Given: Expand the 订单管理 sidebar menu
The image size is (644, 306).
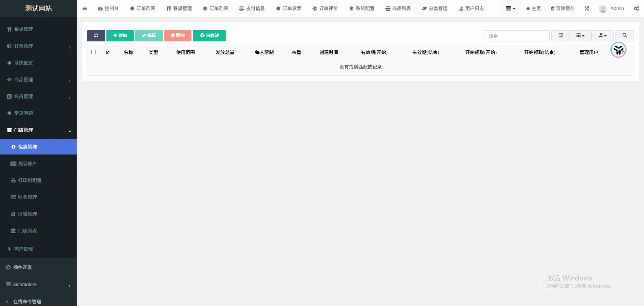Looking at the screenshot, I should (38, 46).
